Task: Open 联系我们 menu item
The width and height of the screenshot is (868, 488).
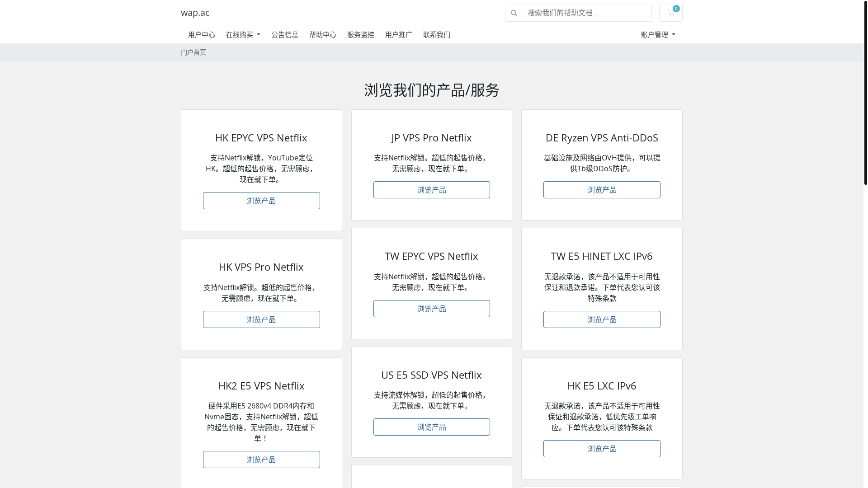Action: click(437, 35)
